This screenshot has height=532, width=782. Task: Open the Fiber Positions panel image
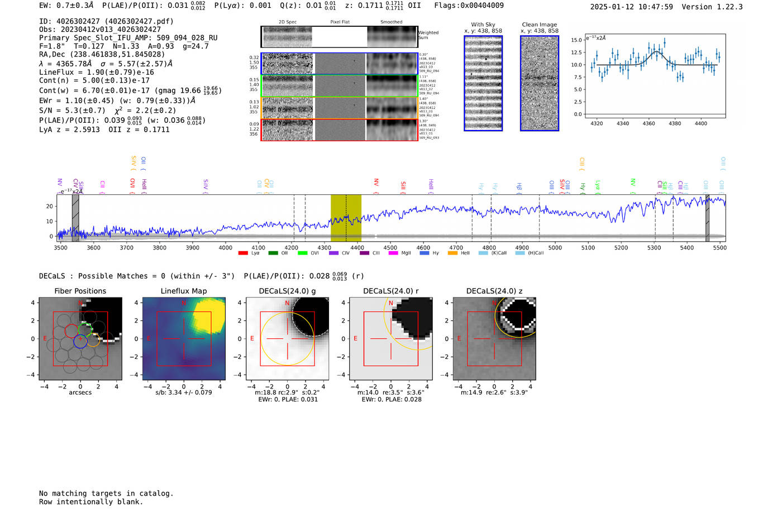[x=80, y=338]
